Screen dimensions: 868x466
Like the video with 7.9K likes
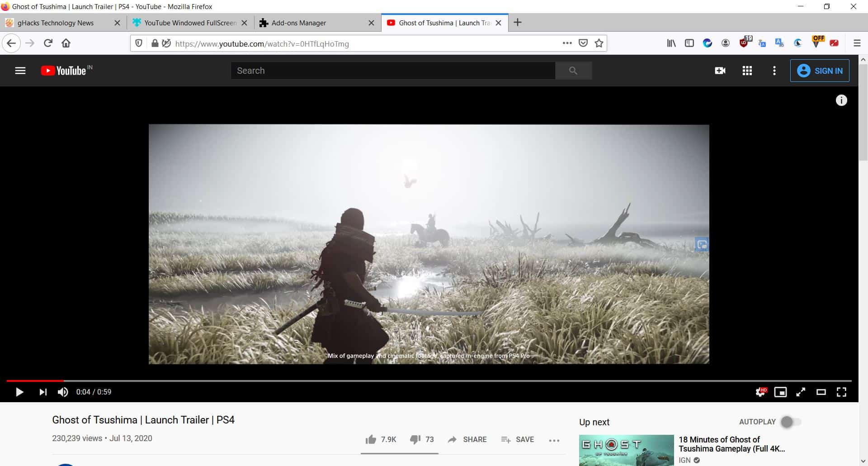tap(381, 439)
